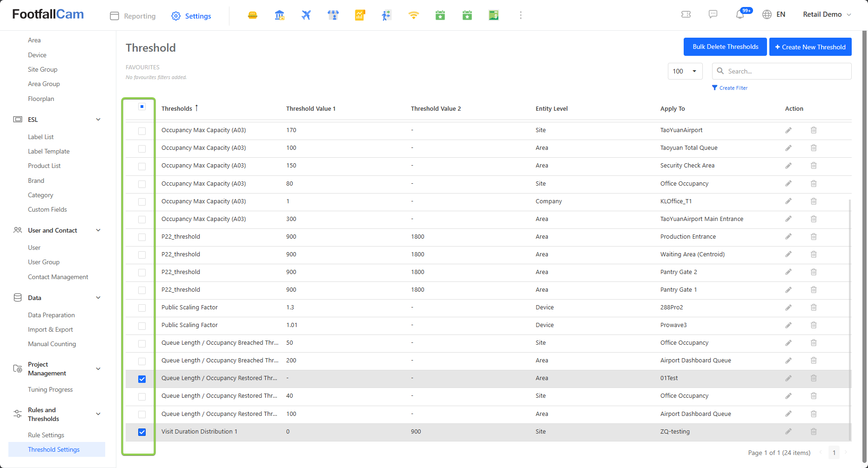Open the hamburger food icon shortcut
The width and height of the screenshot is (868, 468).
click(x=253, y=15)
